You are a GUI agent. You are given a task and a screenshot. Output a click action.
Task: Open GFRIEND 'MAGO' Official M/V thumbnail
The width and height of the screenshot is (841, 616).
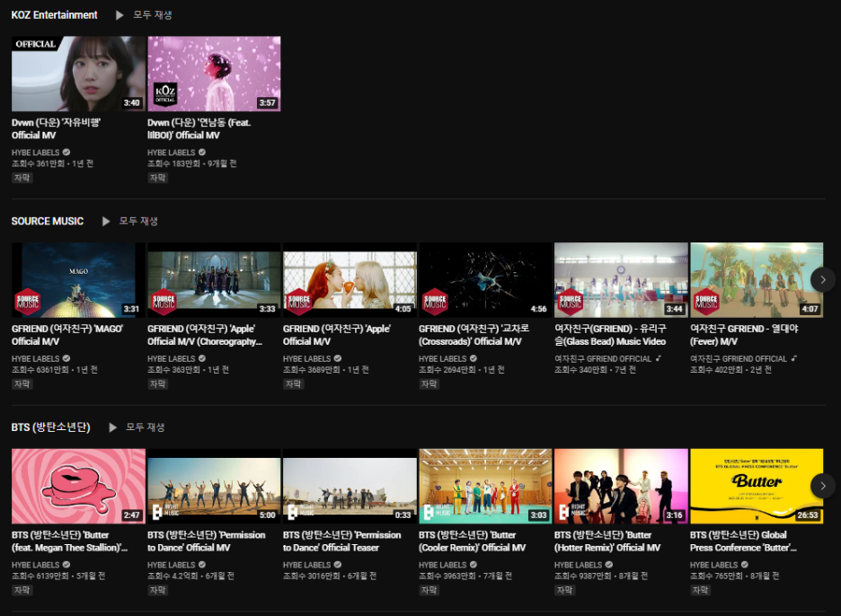click(x=78, y=280)
